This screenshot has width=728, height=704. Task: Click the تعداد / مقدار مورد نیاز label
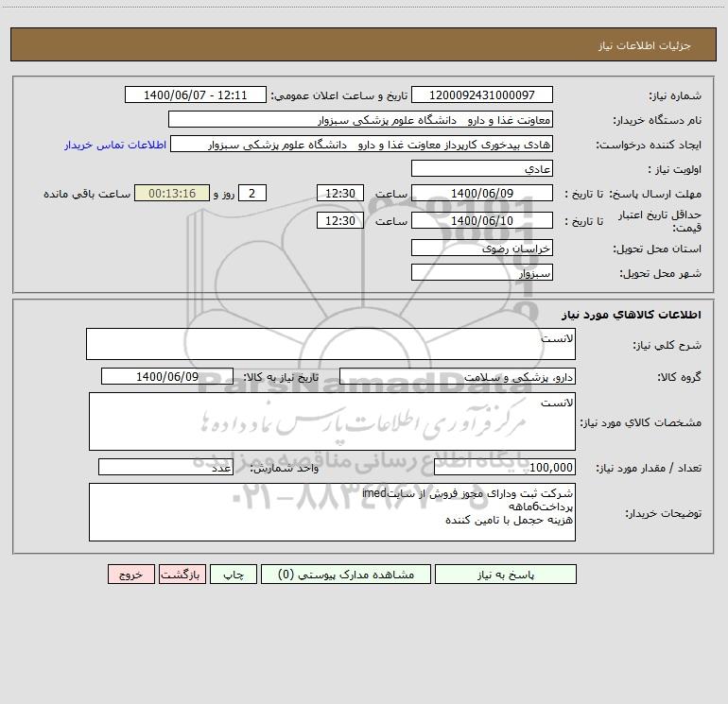pyautogui.click(x=649, y=468)
